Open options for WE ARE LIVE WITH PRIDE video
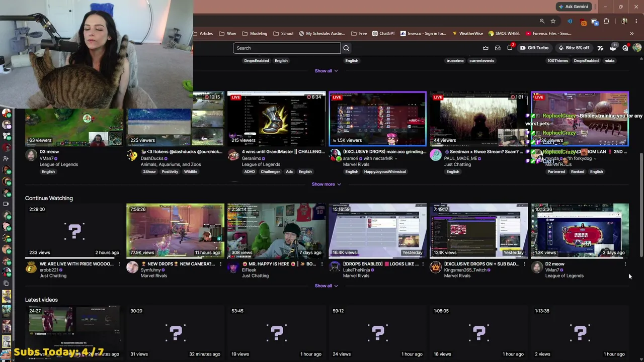This screenshot has height=362, width=644. click(119, 264)
